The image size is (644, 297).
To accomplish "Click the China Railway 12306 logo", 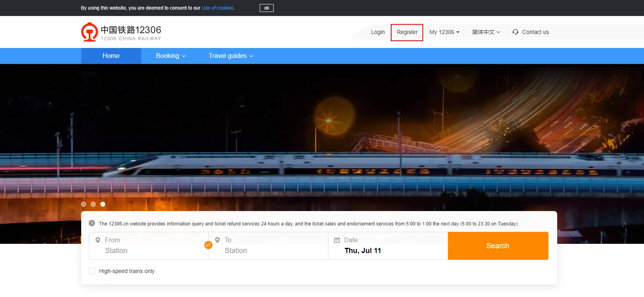I will click(121, 32).
